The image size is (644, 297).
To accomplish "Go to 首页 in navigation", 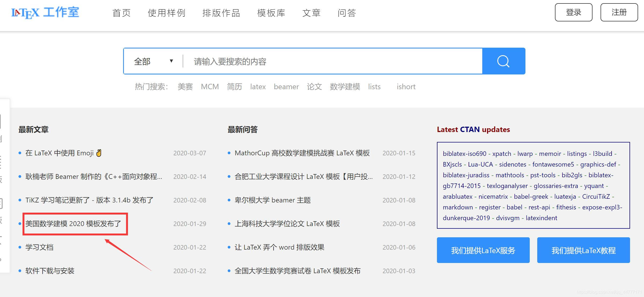I will (122, 13).
